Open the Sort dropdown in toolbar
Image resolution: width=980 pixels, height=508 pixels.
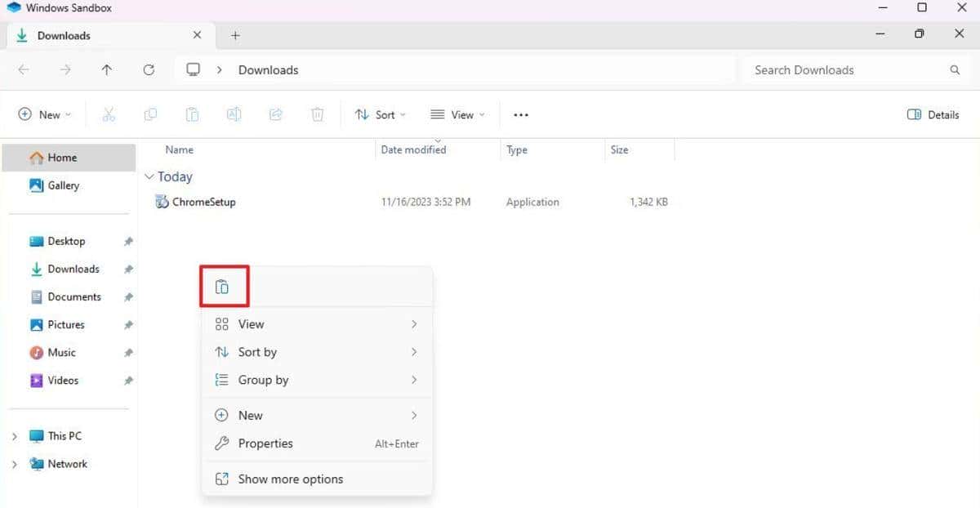pyautogui.click(x=381, y=115)
